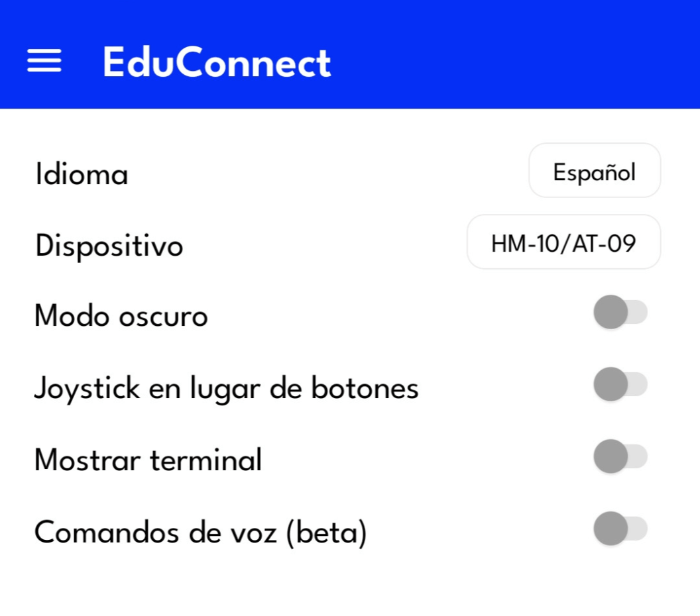This screenshot has height=616, width=700.
Task: Click the EduConnect app title
Action: click(217, 62)
